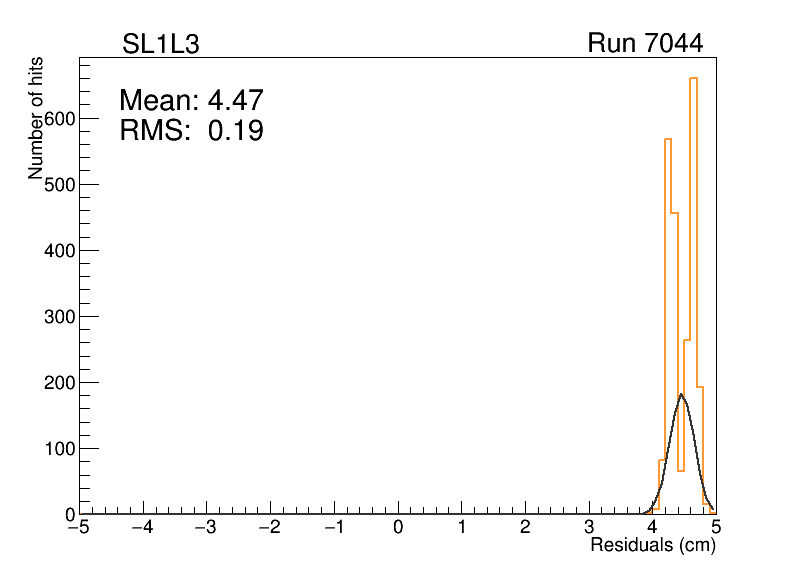Click the peak of the black fit curve

681,395
